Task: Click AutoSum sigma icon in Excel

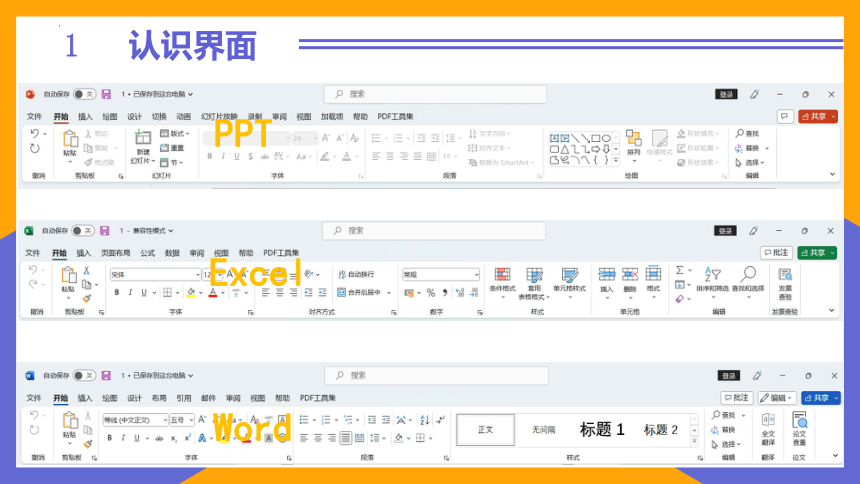Action: [680, 270]
